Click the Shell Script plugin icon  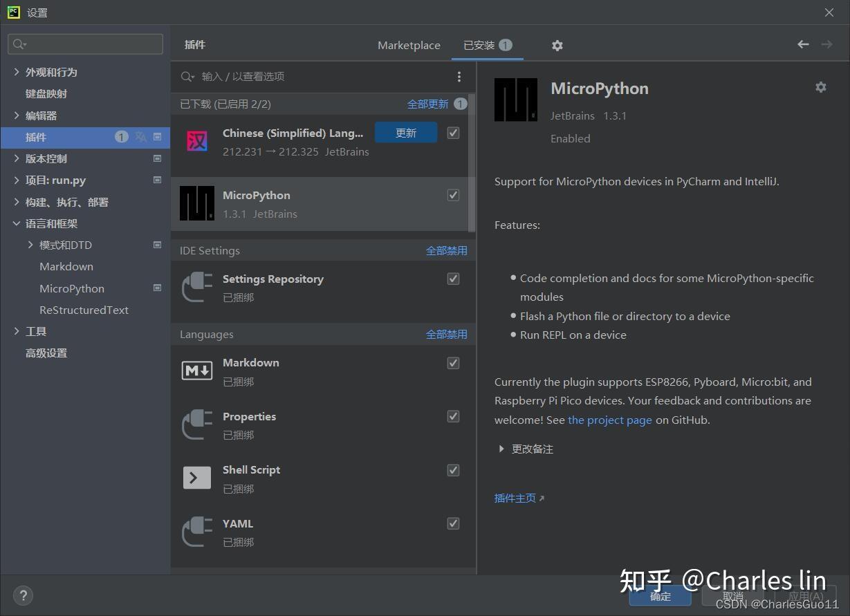(x=196, y=478)
